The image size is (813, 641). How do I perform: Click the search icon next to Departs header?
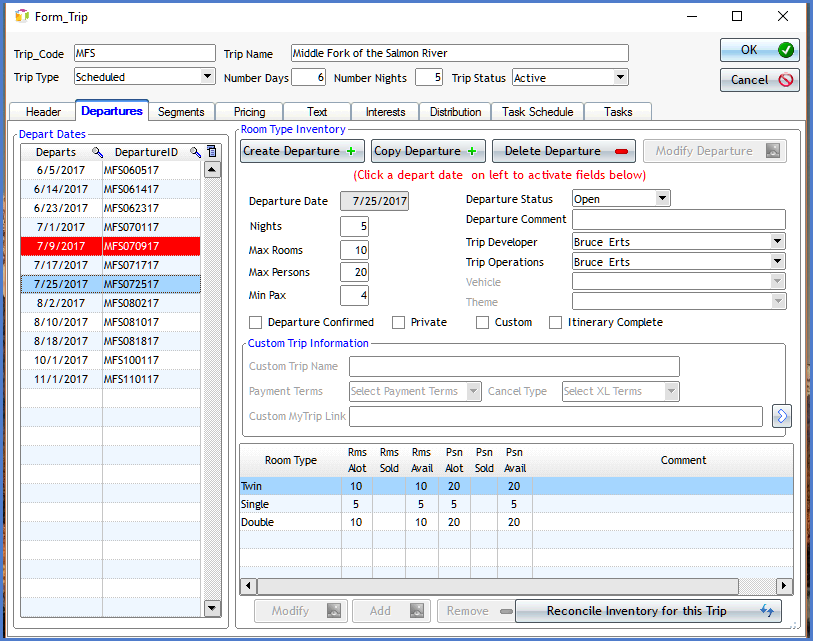click(97, 152)
